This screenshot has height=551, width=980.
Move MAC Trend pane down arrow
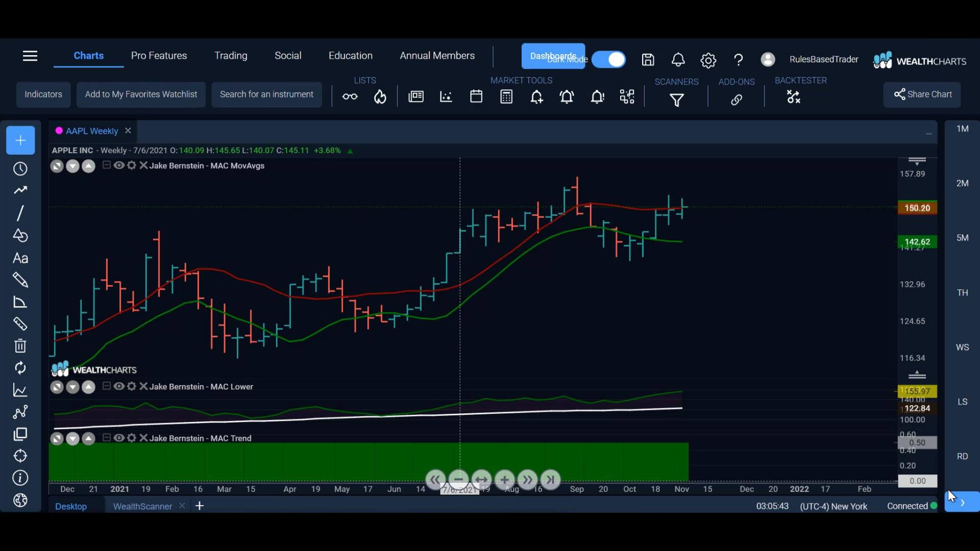click(x=72, y=439)
